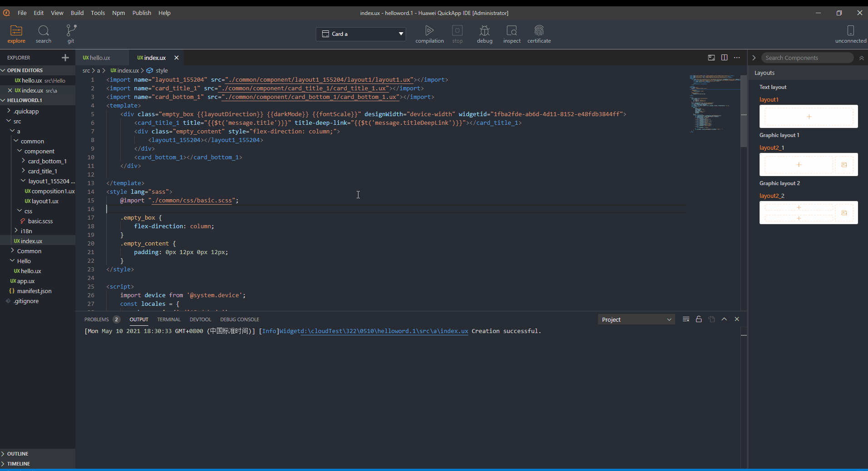
Task: Launch the debug bug icon
Action: [x=485, y=30]
